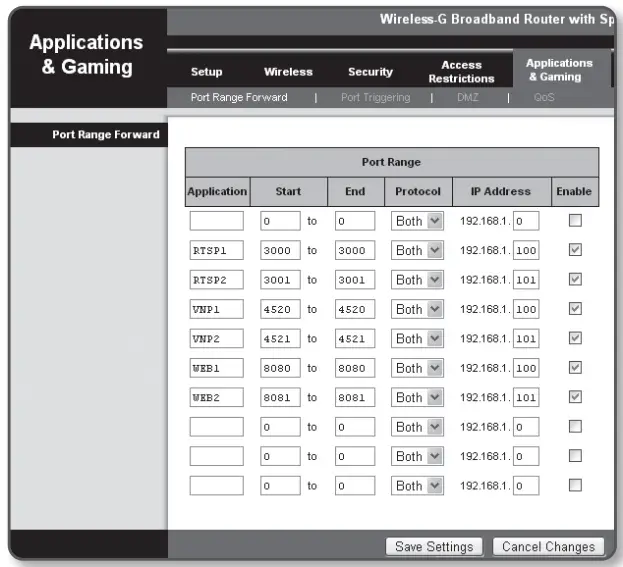Viewport: 623px width, 567px height.
Task: Open the DMZ sub-tab
Action: pos(467,97)
